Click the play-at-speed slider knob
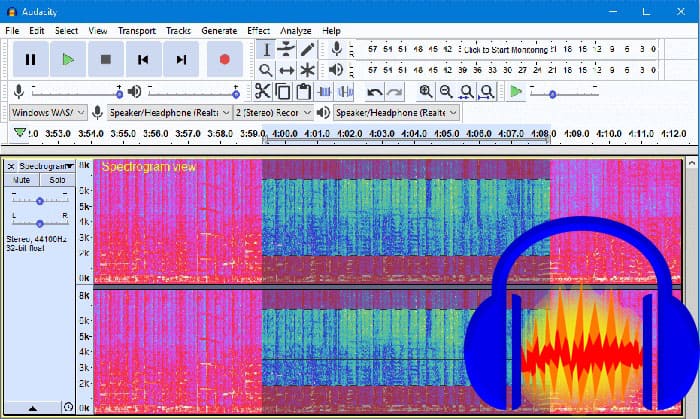 point(553,94)
